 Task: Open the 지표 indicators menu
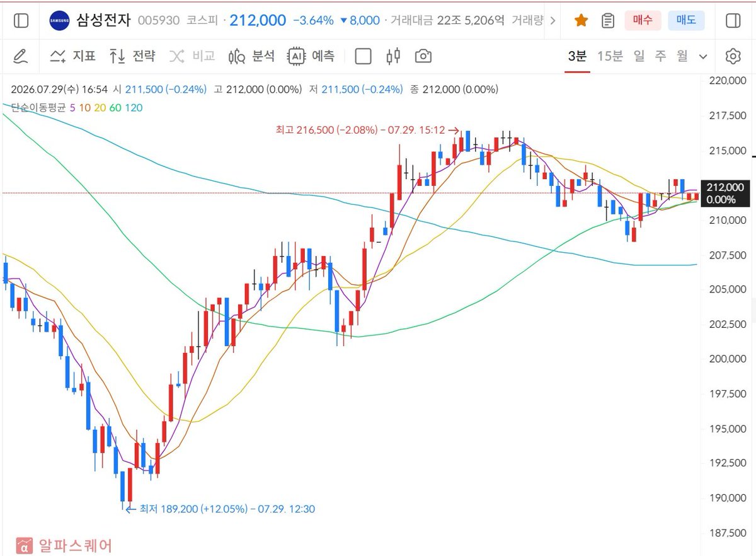tap(73, 57)
